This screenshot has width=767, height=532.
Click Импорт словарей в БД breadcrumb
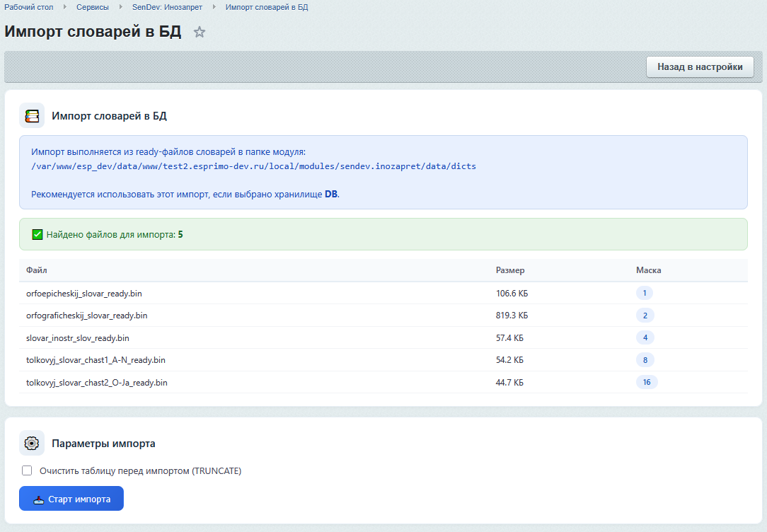tap(267, 7)
